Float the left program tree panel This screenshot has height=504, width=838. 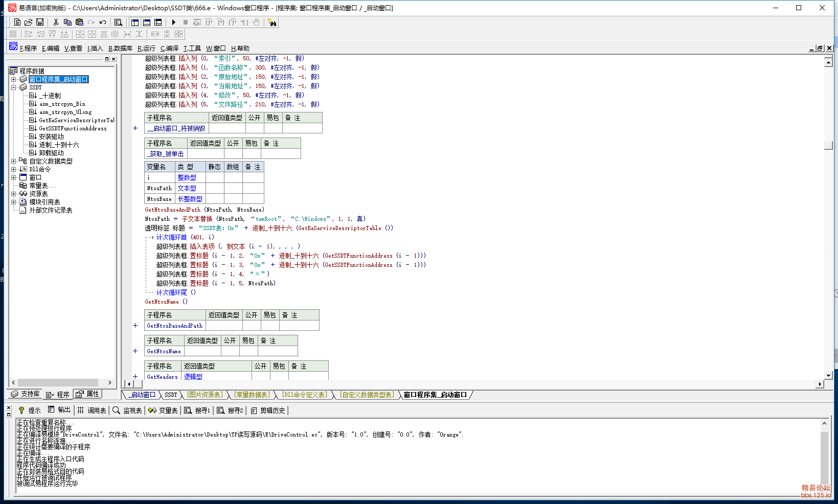pos(107,59)
